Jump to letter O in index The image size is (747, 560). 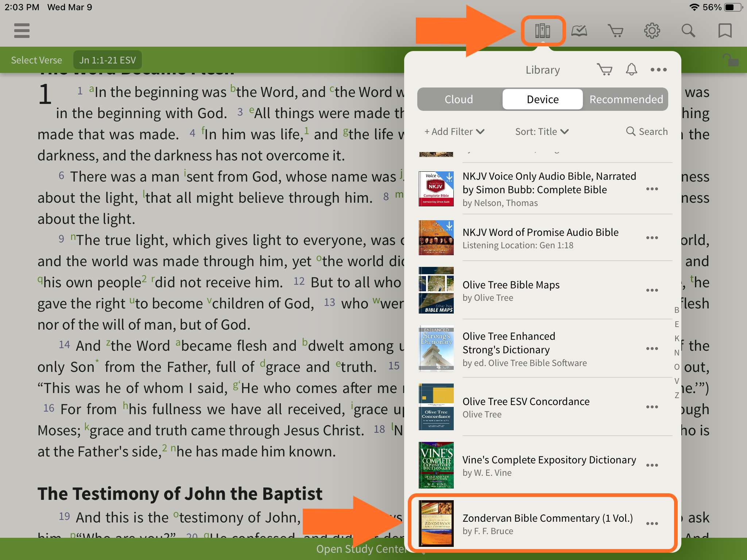click(677, 367)
